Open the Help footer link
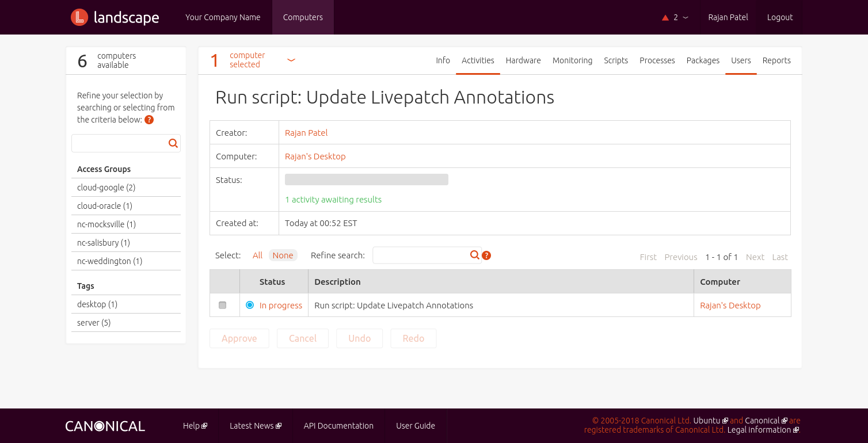Image resolution: width=868 pixels, height=443 pixels. tap(191, 426)
